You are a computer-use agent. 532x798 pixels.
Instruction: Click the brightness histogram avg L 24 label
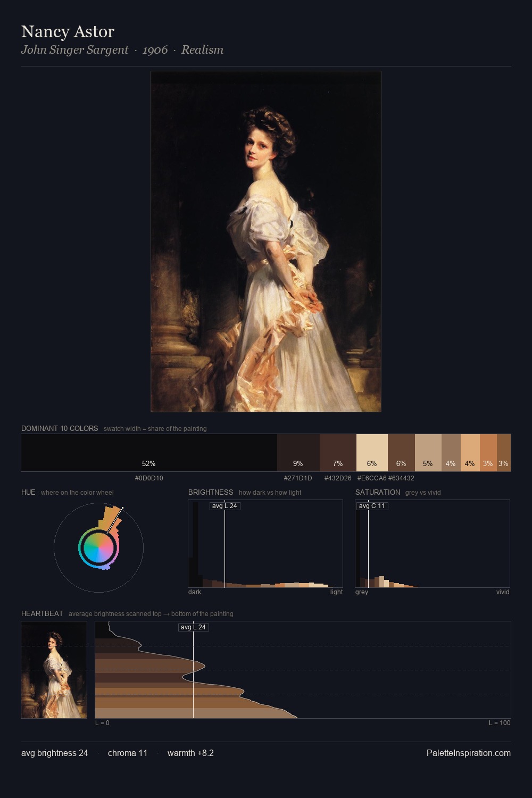click(x=225, y=506)
